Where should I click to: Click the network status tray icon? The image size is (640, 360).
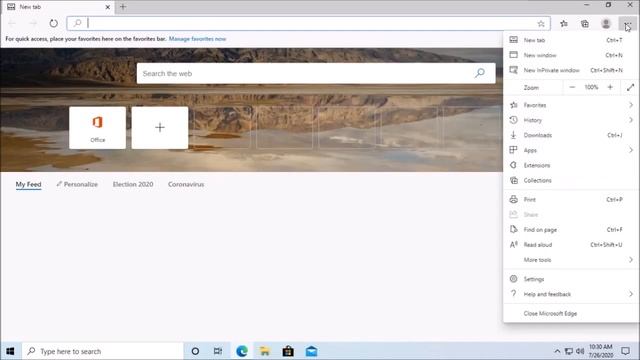[569, 351]
